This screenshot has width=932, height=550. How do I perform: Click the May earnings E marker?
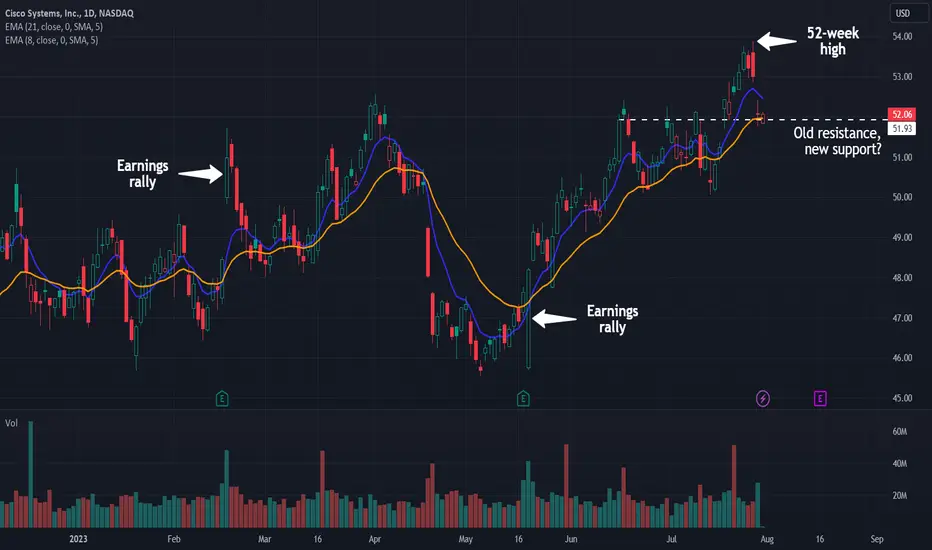[x=523, y=398]
